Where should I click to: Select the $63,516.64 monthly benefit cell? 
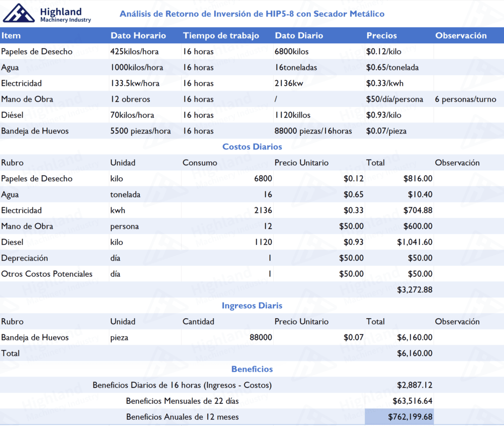pyautogui.click(x=412, y=401)
